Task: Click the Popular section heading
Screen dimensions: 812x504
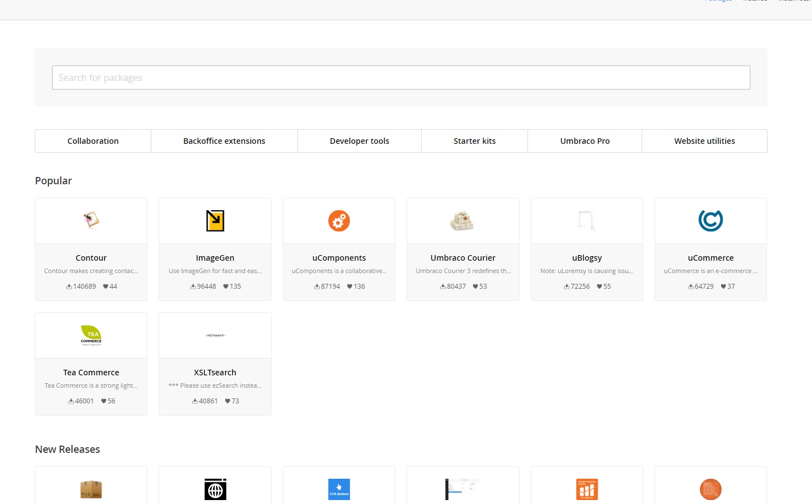Action: pos(53,181)
